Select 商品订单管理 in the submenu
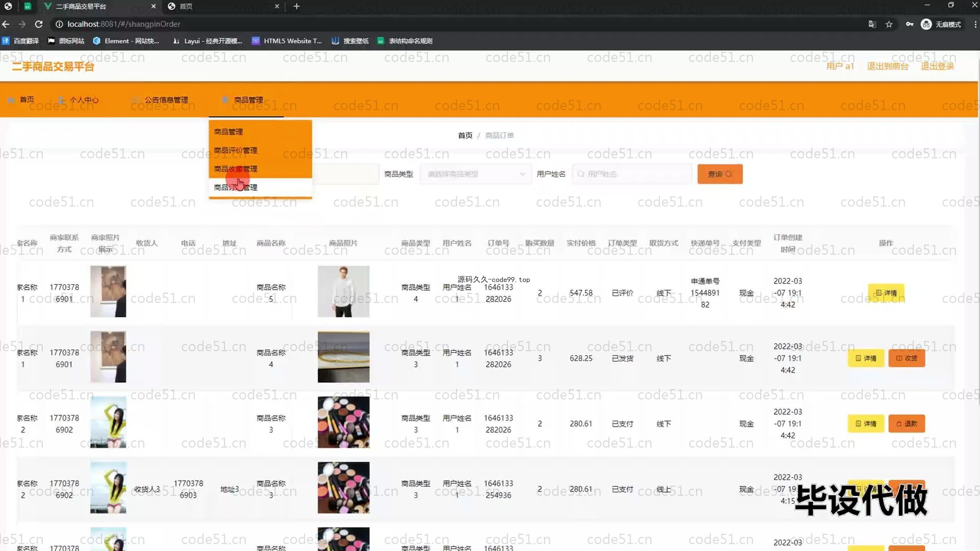 (x=260, y=187)
